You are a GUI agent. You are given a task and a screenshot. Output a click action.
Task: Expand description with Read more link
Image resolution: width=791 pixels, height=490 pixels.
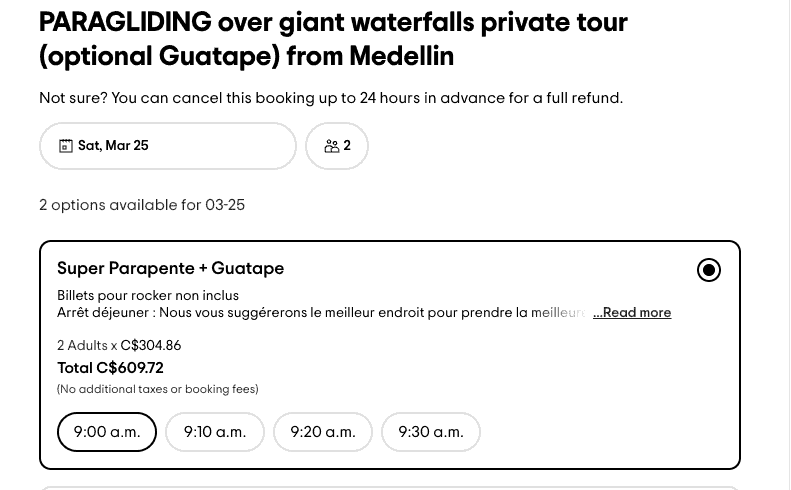tap(632, 313)
